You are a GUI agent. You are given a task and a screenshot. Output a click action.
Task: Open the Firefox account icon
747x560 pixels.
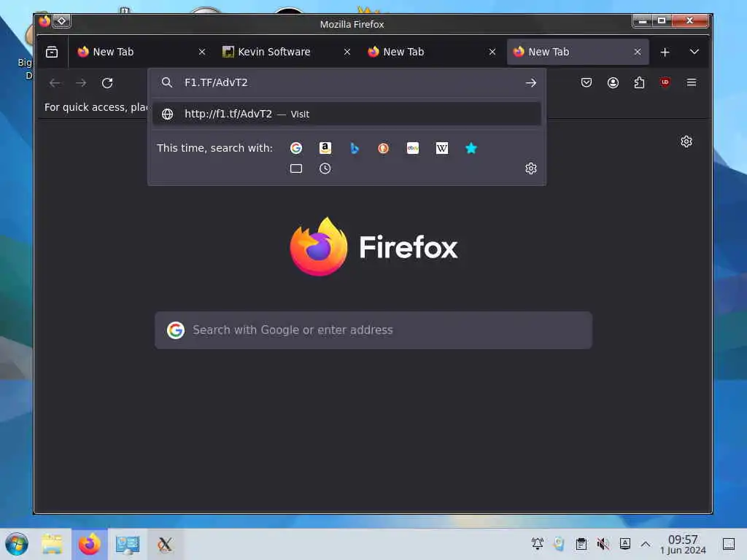click(x=613, y=83)
